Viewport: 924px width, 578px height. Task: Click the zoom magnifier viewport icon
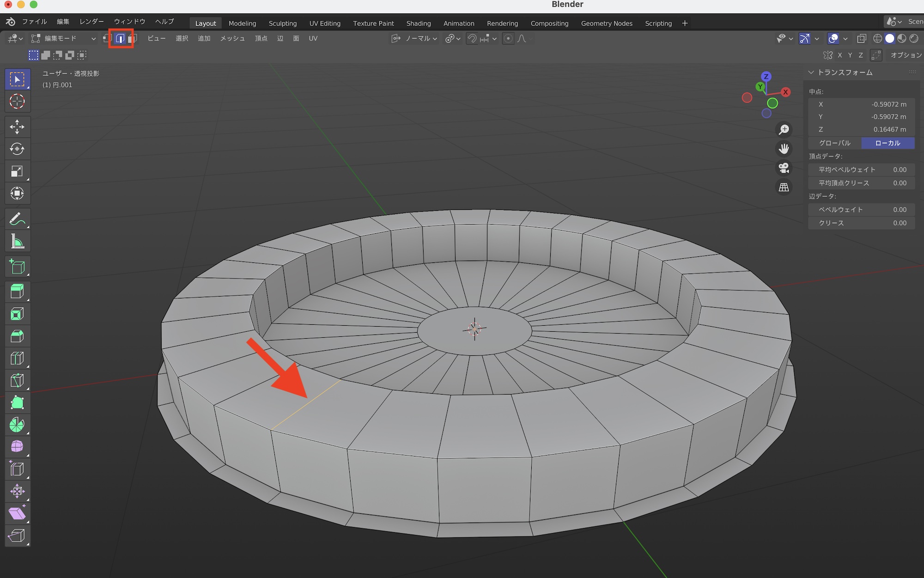point(784,129)
